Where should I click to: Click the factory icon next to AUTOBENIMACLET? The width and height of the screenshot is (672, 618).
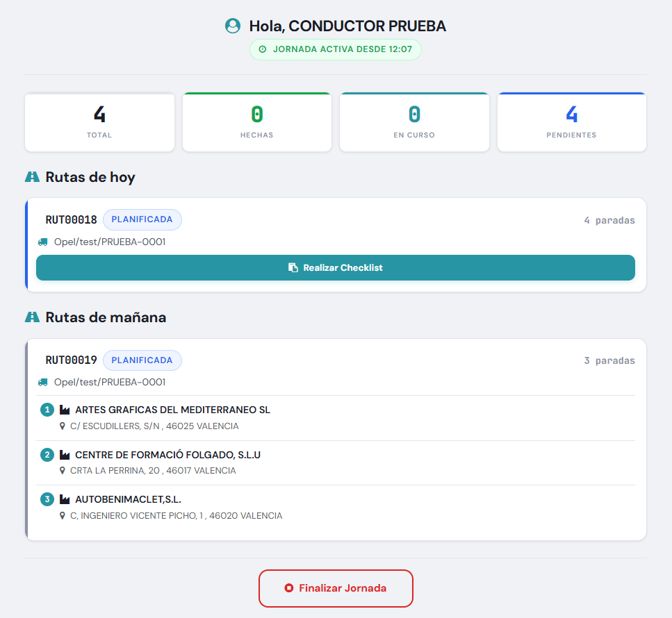pyautogui.click(x=65, y=499)
